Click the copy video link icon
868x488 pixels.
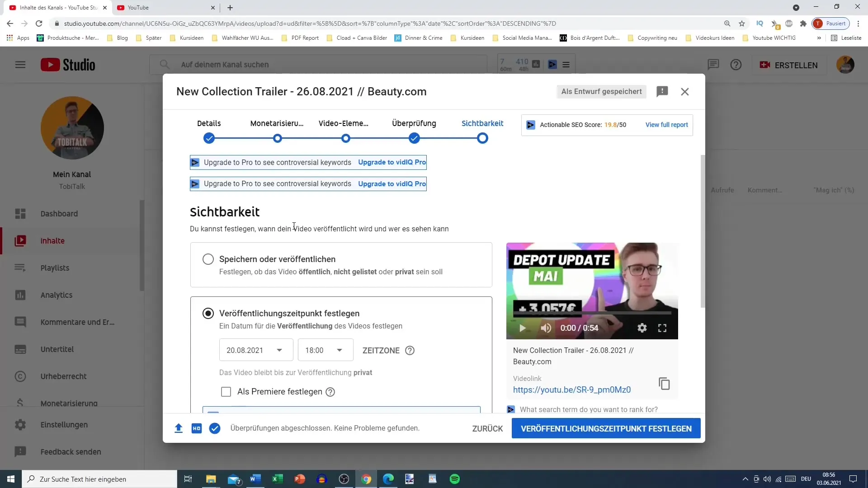point(664,384)
